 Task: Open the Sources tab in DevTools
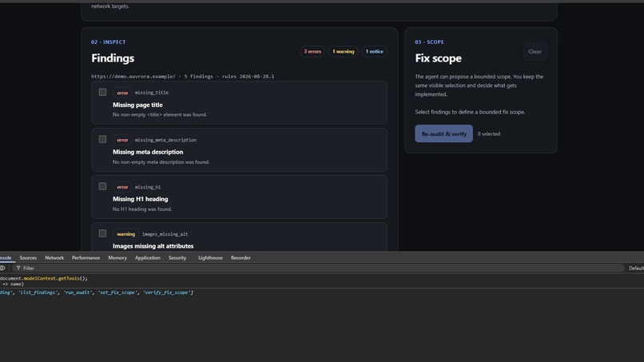coord(28,258)
